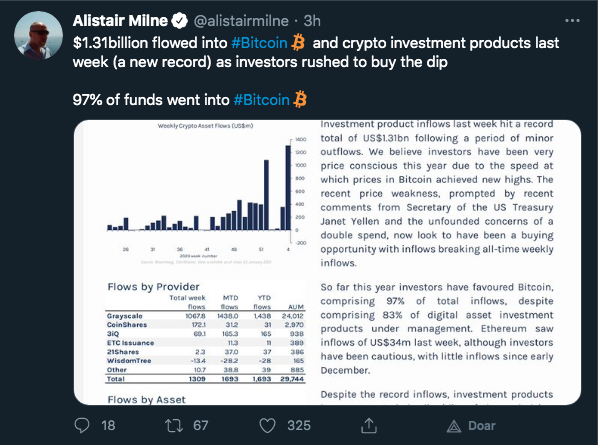The image size is (598, 445).
Task: Click the 325 likes count
Action: pos(299,426)
